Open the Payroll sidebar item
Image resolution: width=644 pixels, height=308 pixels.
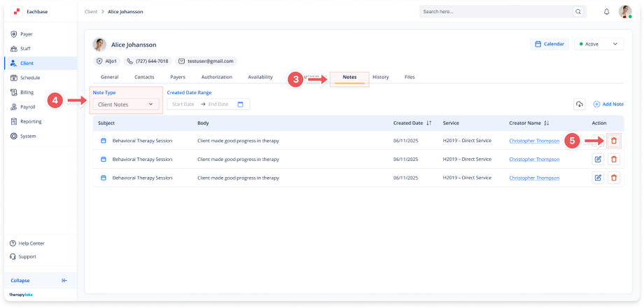click(28, 106)
